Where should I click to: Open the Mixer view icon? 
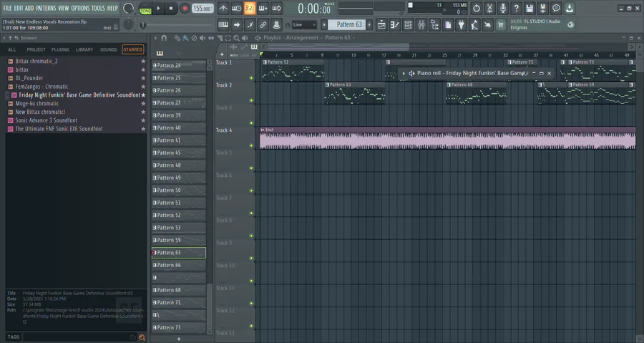click(x=421, y=25)
